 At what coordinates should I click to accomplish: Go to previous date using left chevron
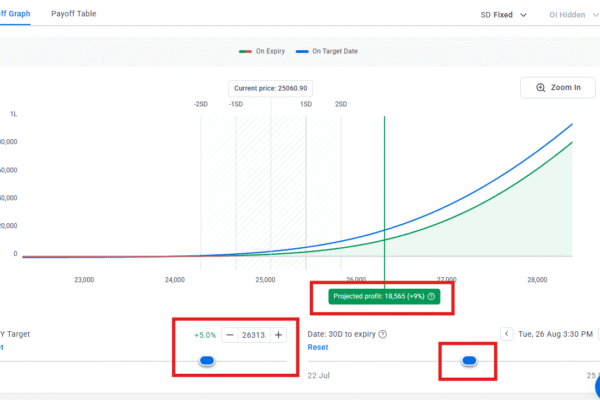pyautogui.click(x=506, y=333)
